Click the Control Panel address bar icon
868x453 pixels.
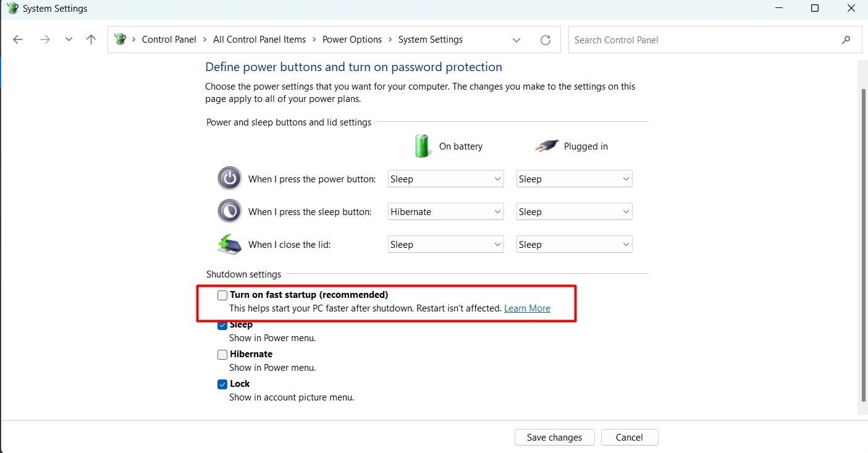(x=120, y=40)
